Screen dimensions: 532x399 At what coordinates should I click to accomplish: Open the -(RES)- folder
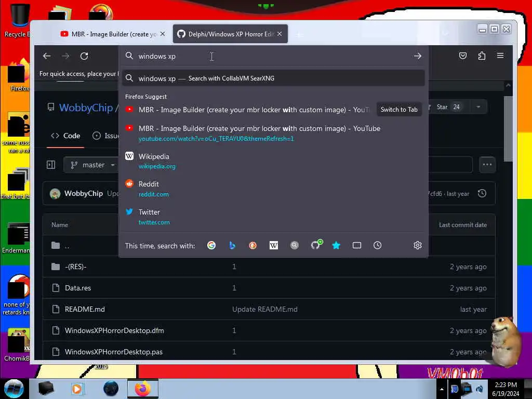76,267
